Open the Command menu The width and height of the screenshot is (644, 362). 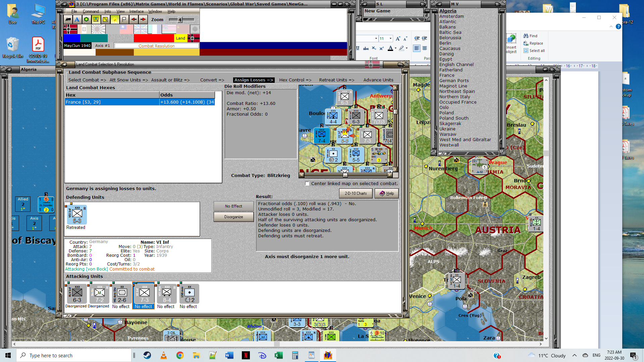pos(91,11)
